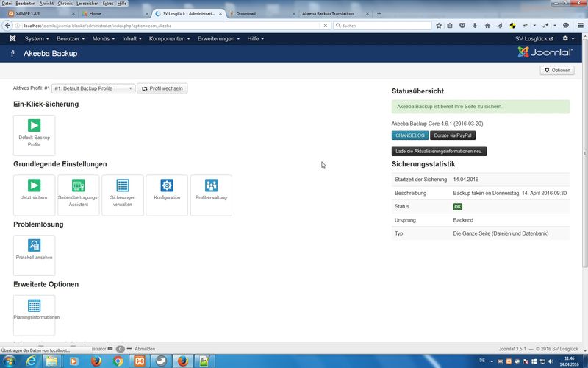Open the SV Losglück site link
The height and width of the screenshot is (368, 588).
pos(534,39)
